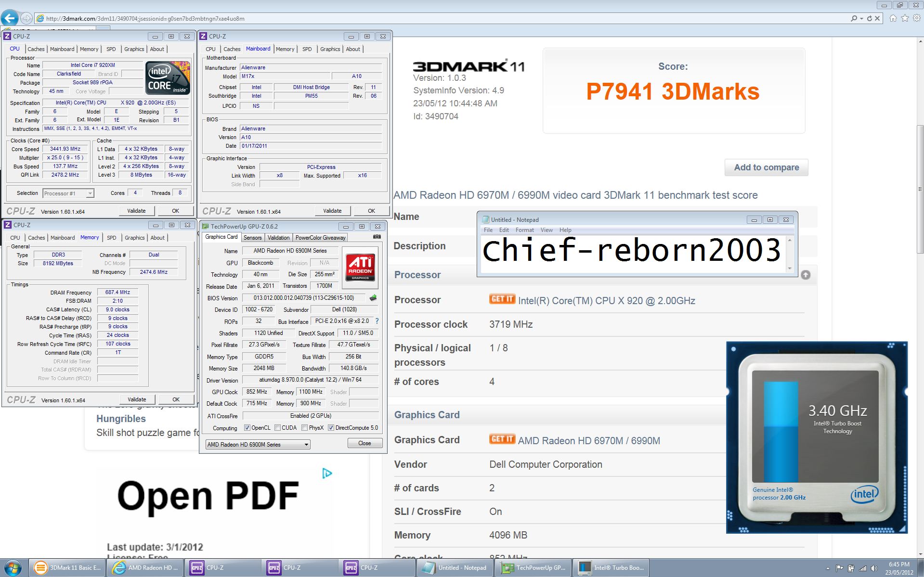Viewport: 924px width, 577px height.
Task: Toggle the DirectCompute 5.0 checkbox
Action: [331, 428]
